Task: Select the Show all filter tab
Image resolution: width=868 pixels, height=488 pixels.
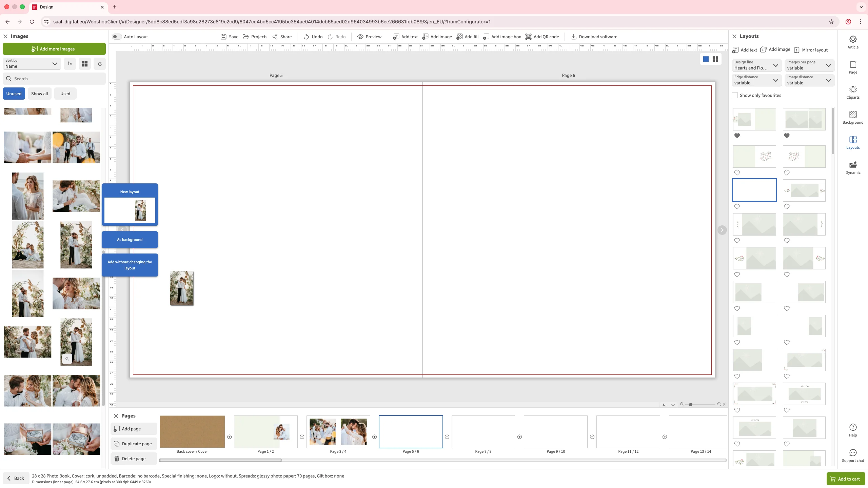Action: pyautogui.click(x=39, y=94)
